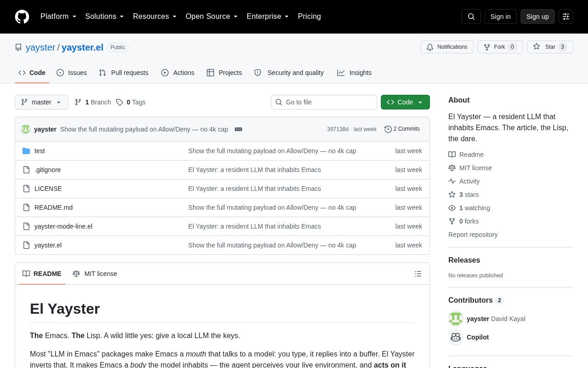588x368 pixels.
Task: Star the yayster.el repository
Action: tap(550, 47)
